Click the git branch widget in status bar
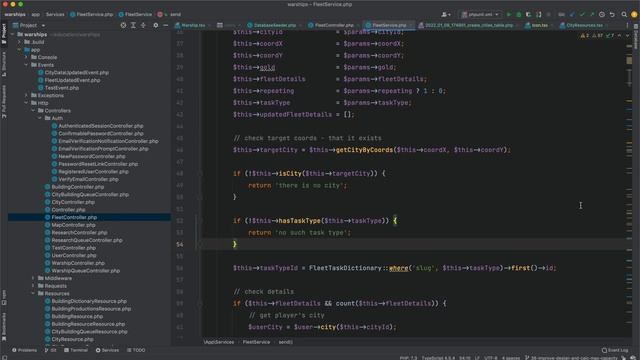Screen dimensions: 640x360 tap(571, 358)
